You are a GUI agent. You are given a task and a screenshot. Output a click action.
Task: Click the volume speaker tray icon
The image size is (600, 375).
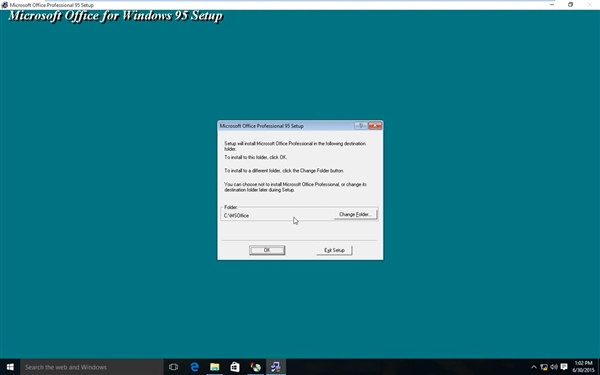(x=554, y=367)
